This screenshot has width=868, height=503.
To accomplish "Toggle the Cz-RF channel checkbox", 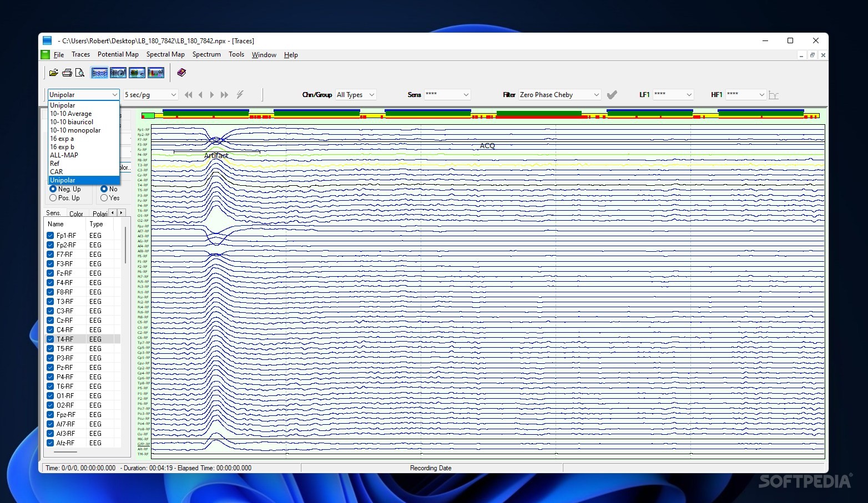I will [51, 321].
